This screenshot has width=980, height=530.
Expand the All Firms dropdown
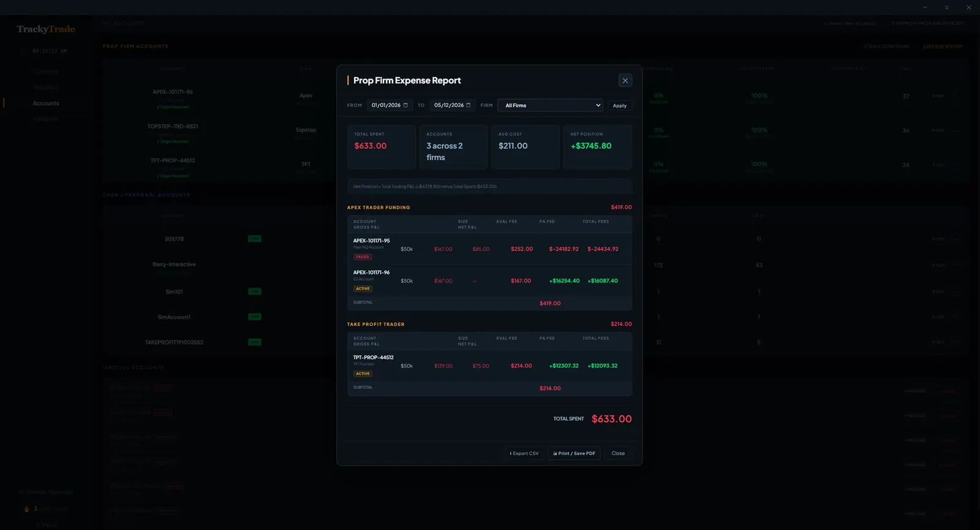tap(550, 105)
